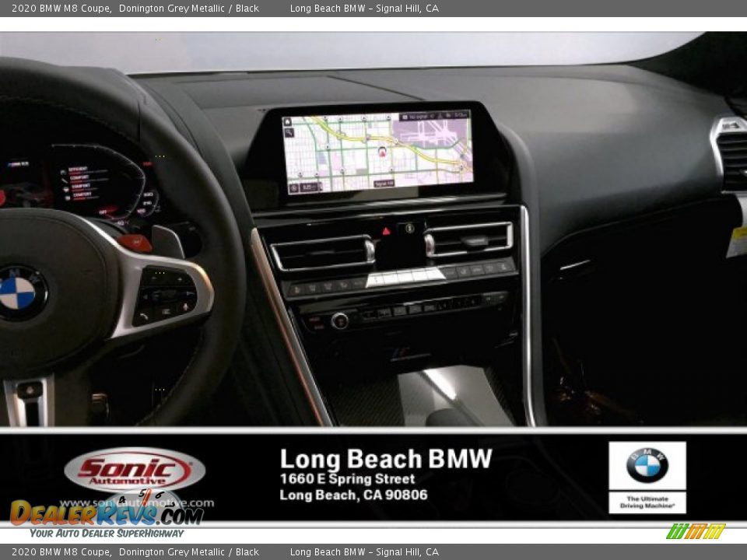Click the Long Beach, CA 90806 line
747x560 pixels.
(353, 495)
